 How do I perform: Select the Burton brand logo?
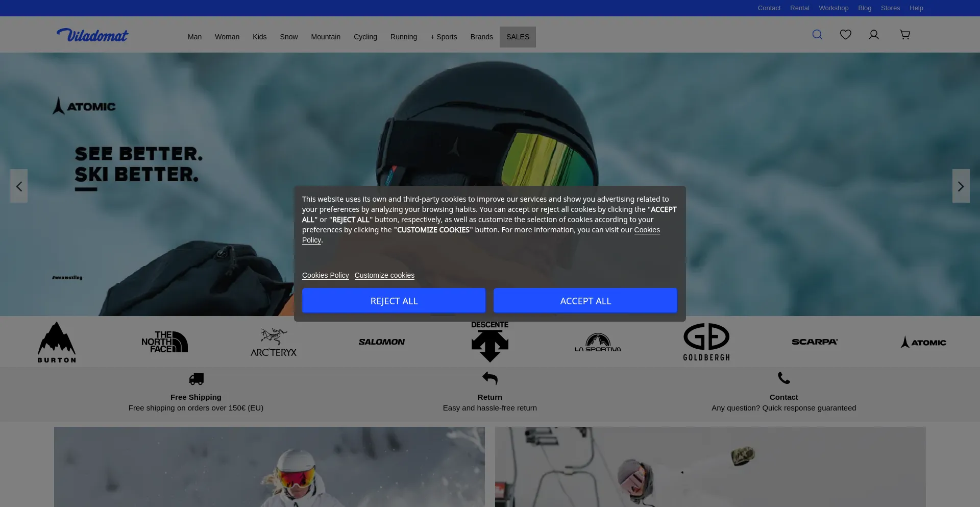[x=57, y=342]
